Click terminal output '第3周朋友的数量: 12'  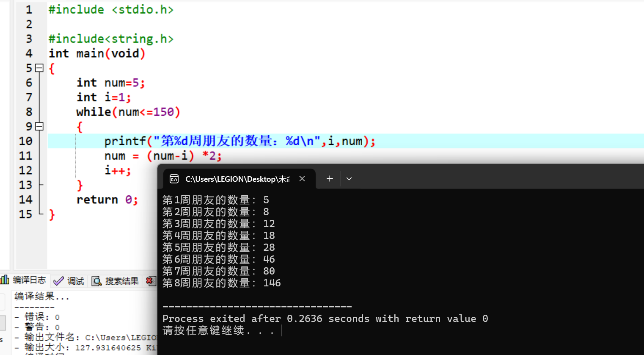tap(219, 224)
